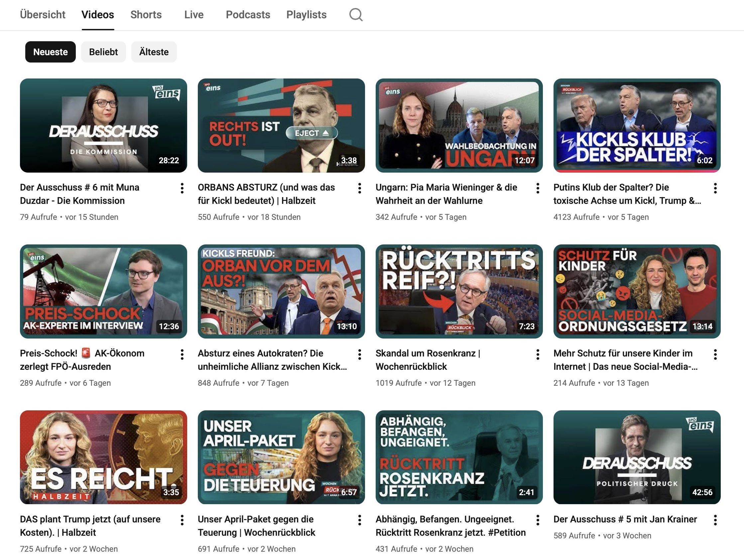744x560 pixels.
Task: Open title Putins Klub der Spalter
Action: tap(627, 194)
